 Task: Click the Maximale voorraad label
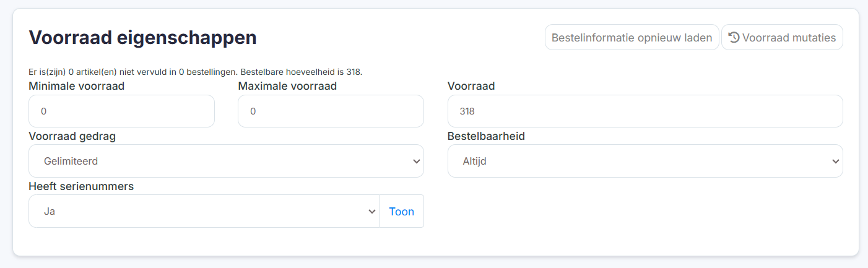(287, 86)
